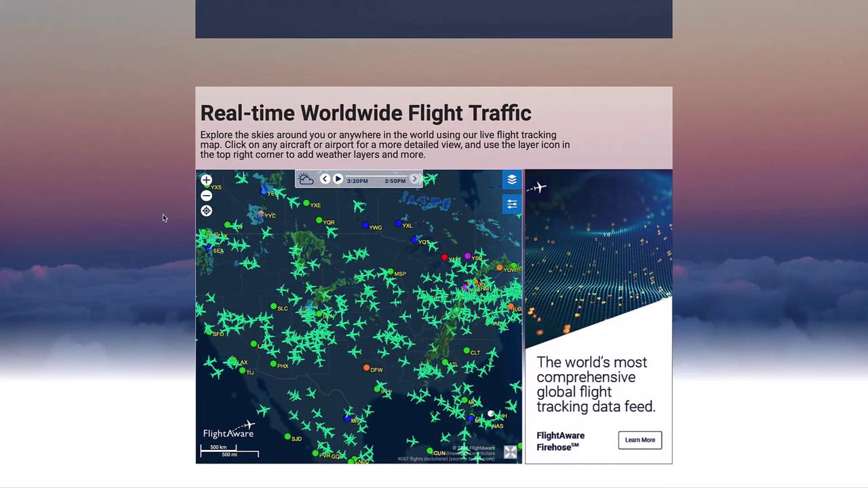This screenshot has height=488, width=868.
Task: Select the YXL airport marker
Action: pyautogui.click(x=399, y=224)
